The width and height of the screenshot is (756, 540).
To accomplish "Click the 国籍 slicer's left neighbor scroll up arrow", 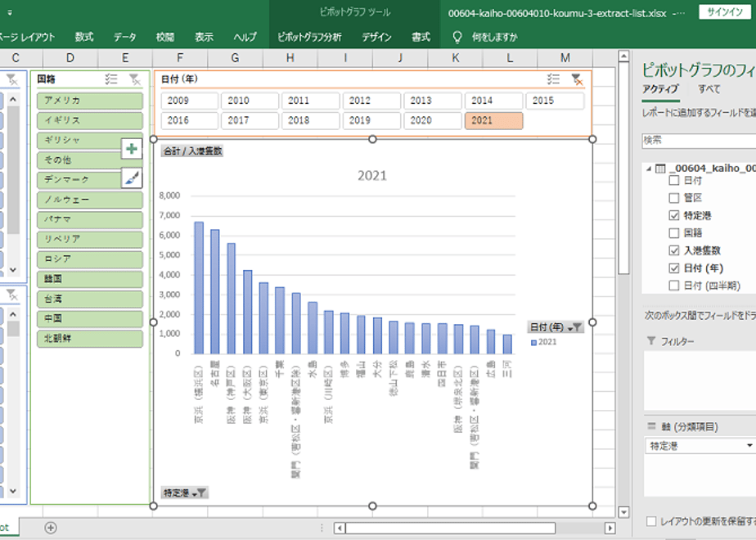I will tap(13, 100).
